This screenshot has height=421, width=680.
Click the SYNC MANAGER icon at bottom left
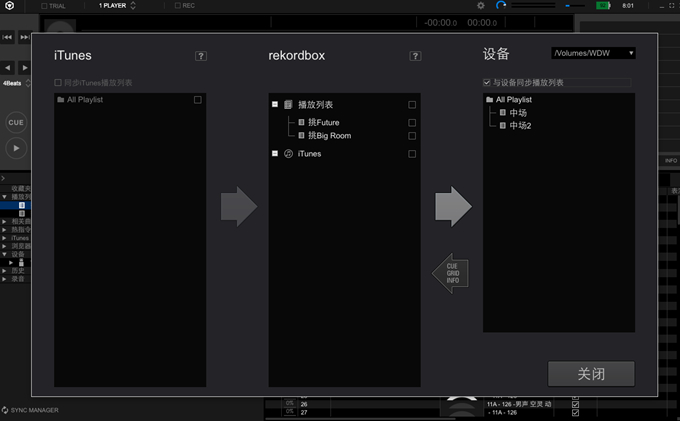(x=6, y=410)
